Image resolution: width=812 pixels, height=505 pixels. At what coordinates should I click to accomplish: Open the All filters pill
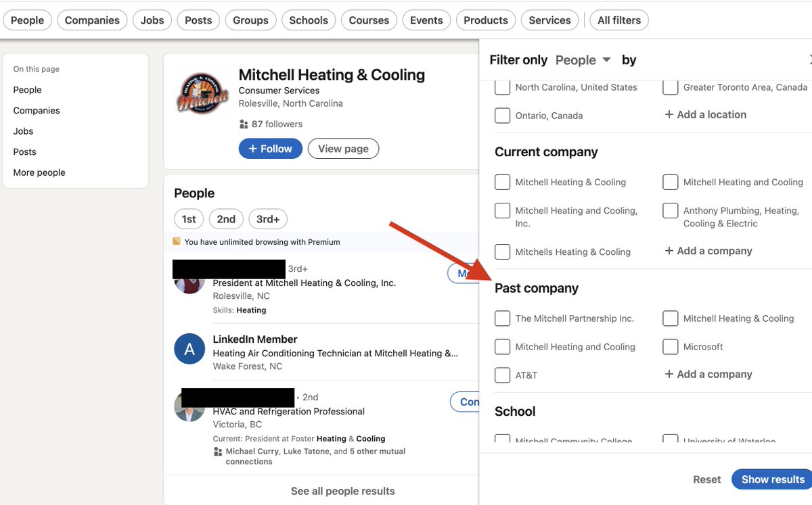(x=619, y=20)
